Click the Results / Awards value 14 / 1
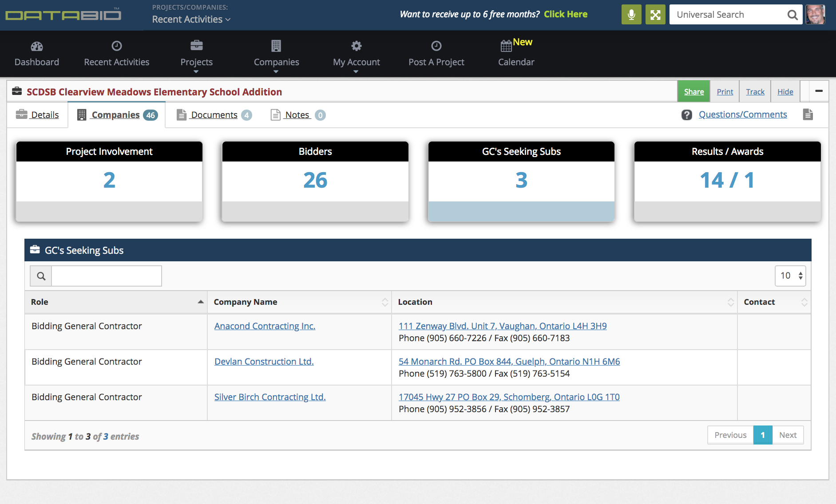 point(727,180)
